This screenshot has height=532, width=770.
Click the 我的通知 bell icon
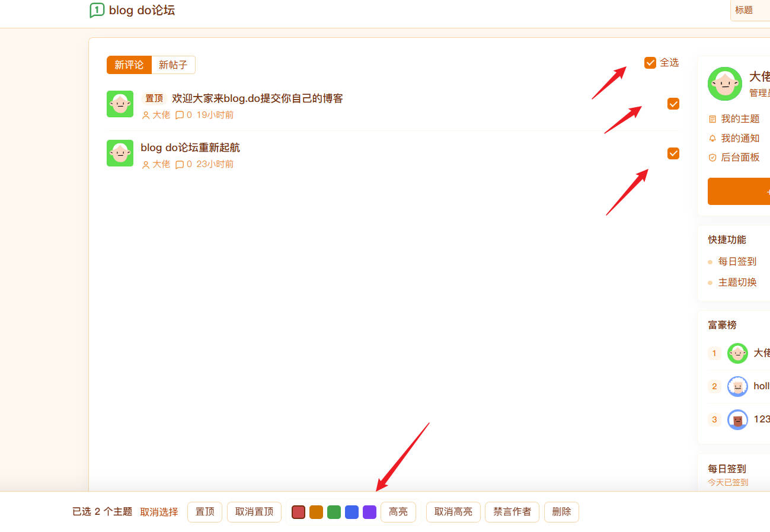pos(713,138)
